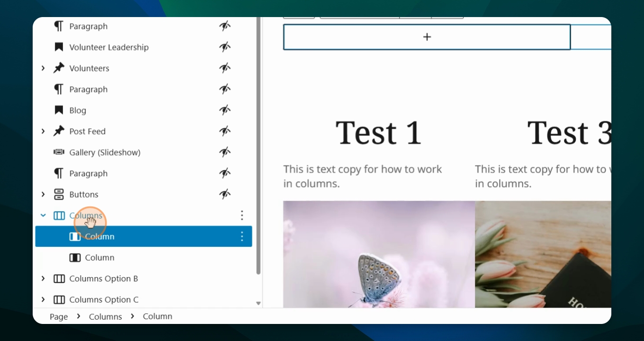Click the Columns Option C block icon
644x341 pixels.
59,299
